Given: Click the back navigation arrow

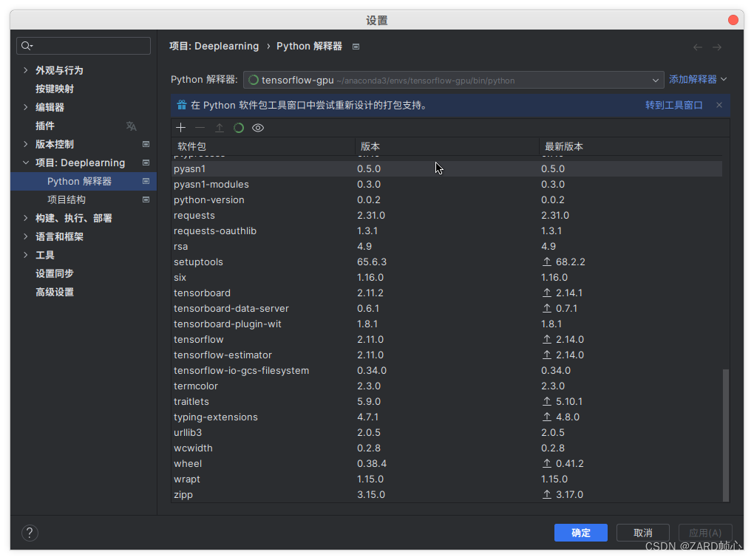Looking at the screenshot, I should coord(698,47).
